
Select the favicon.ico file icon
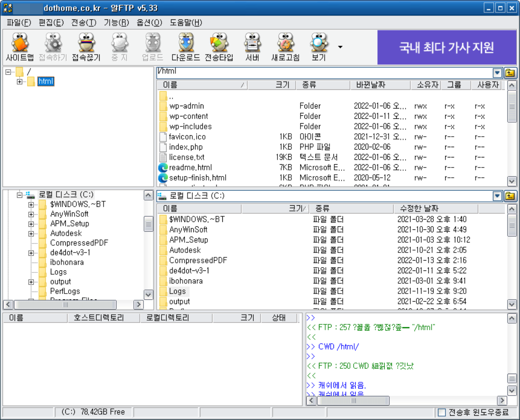click(x=163, y=137)
